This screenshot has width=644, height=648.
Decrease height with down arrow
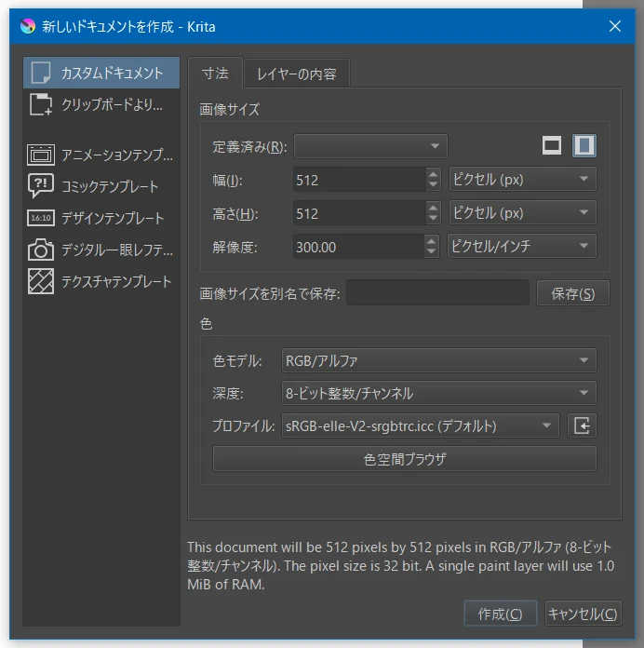tap(433, 218)
